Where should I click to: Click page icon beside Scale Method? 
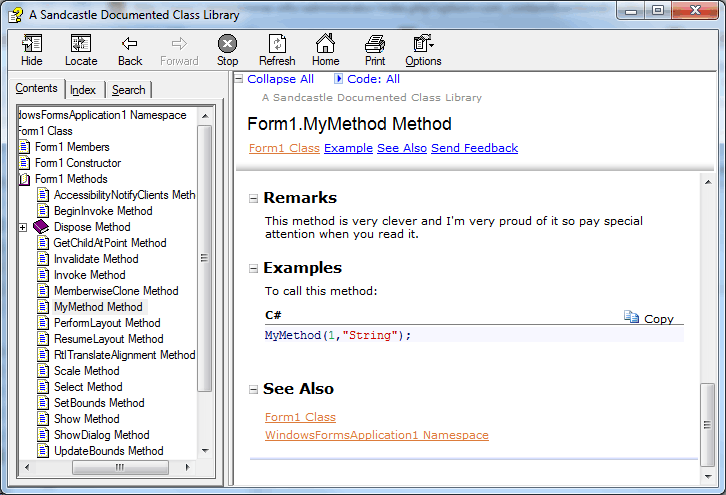pyautogui.click(x=43, y=371)
